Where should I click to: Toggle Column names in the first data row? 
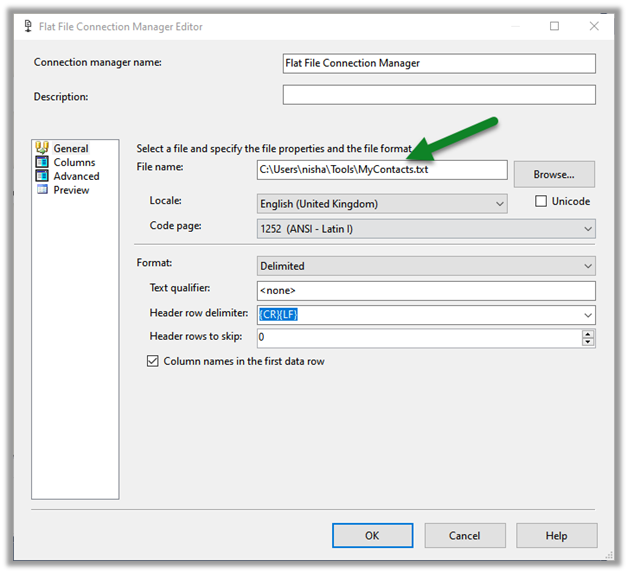[153, 361]
